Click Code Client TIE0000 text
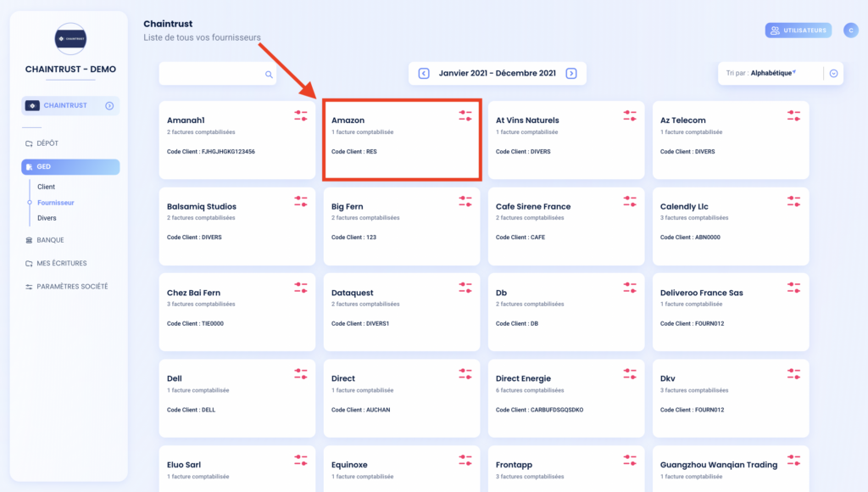The width and height of the screenshot is (868, 492). point(196,323)
